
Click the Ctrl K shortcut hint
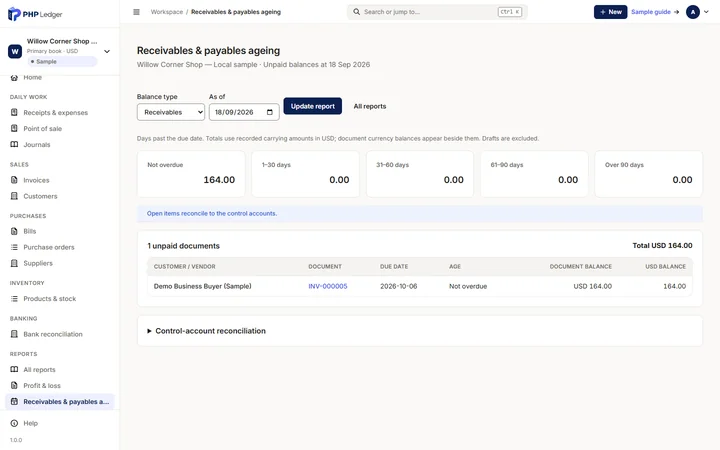click(510, 12)
